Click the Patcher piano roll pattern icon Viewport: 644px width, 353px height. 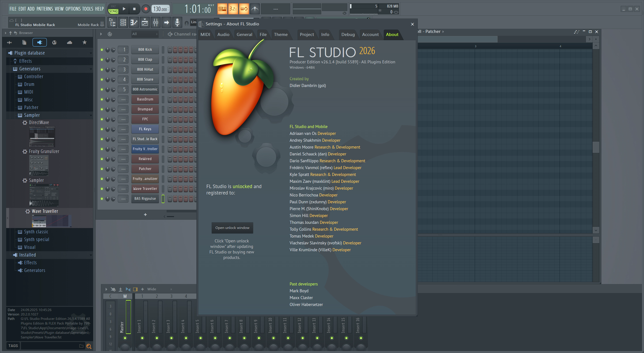click(577, 32)
